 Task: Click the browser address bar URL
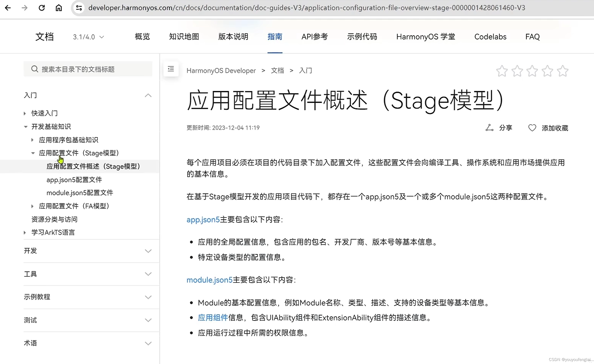click(307, 8)
